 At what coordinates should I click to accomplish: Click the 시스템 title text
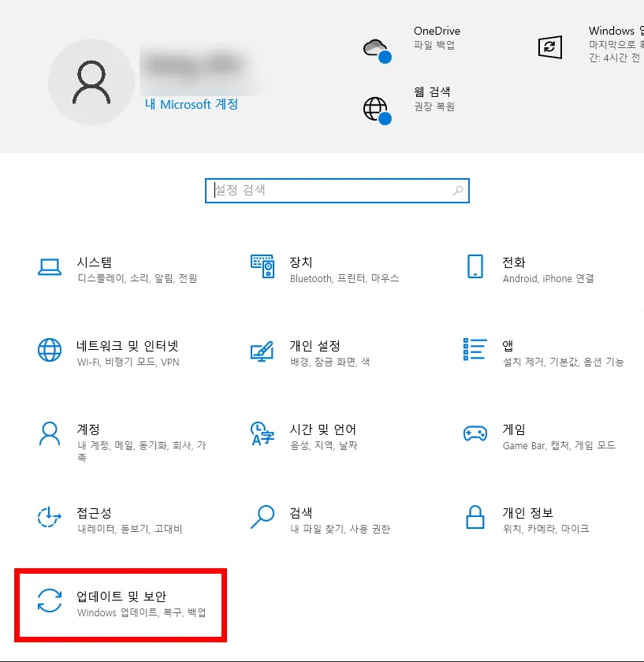pos(94,262)
